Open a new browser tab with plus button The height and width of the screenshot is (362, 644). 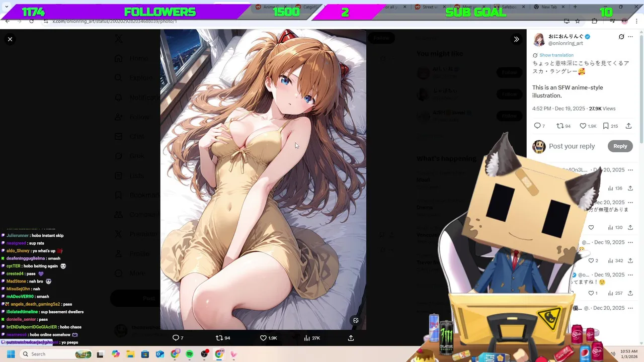575,7
